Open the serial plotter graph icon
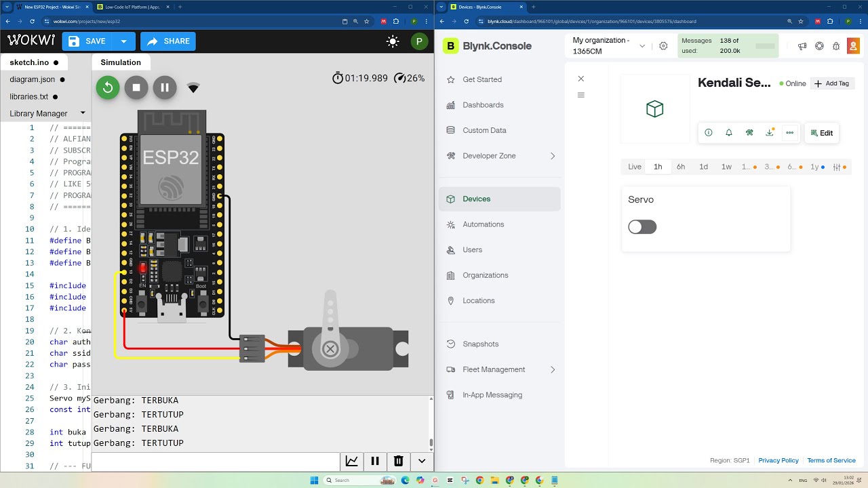 coord(352,461)
